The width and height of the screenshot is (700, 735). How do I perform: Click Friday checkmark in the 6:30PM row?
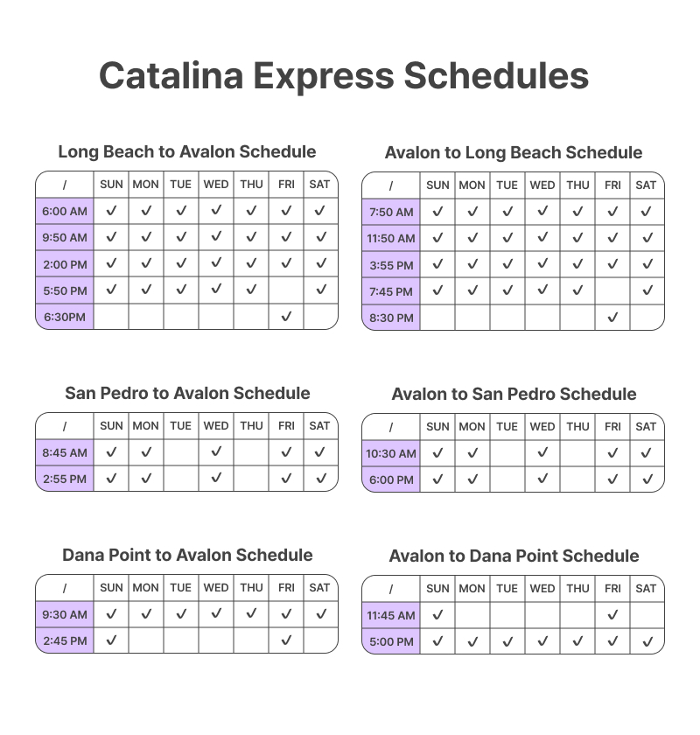tap(286, 317)
